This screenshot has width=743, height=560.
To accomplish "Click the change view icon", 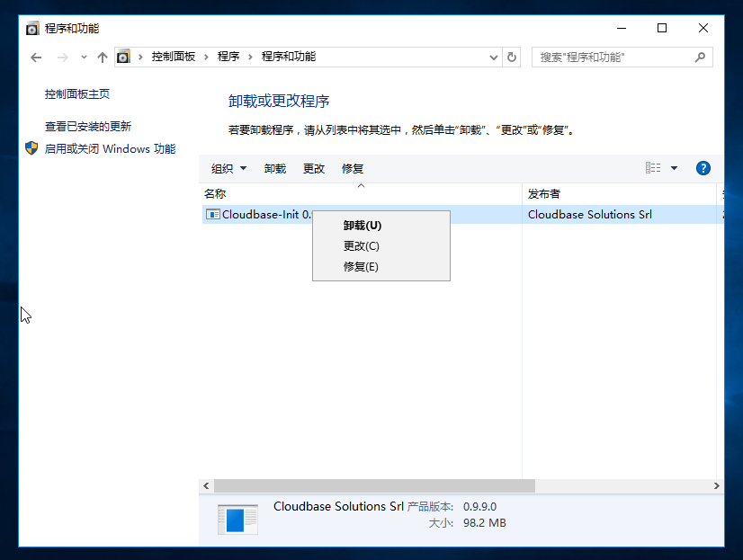I will pyautogui.click(x=653, y=168).
